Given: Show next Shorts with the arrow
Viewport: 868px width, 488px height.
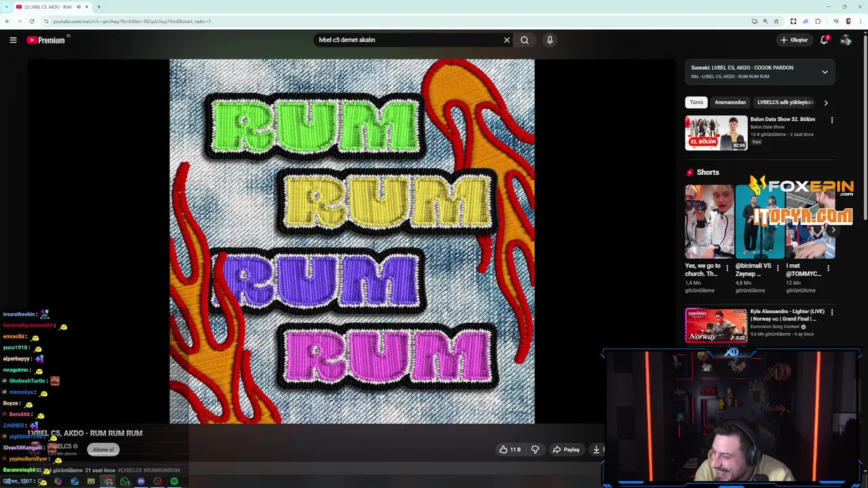Looking at the screenshot, I should tap(833, 230).
